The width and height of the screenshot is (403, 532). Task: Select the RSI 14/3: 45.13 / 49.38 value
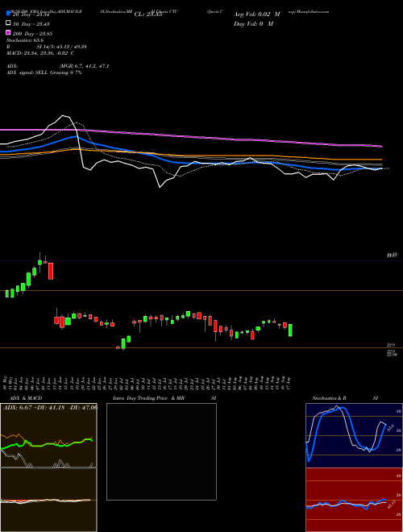pyautogui.click(x=47, y=47)
